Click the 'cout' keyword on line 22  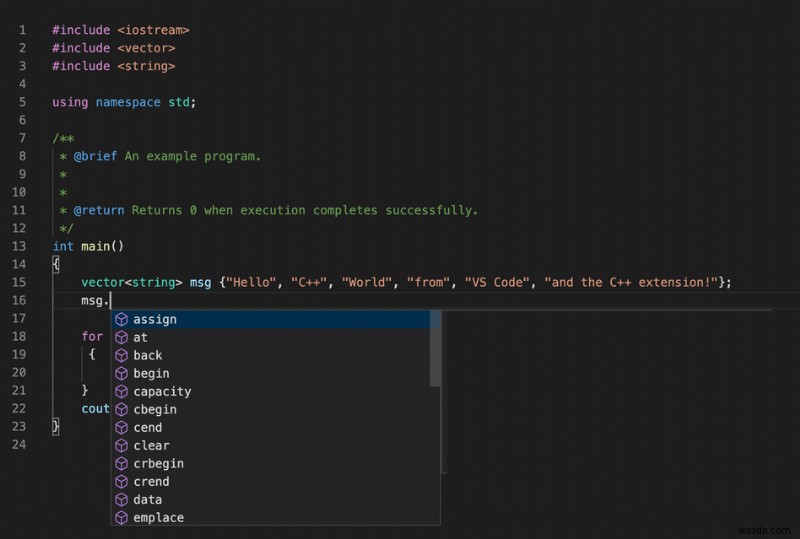[96, 408]
